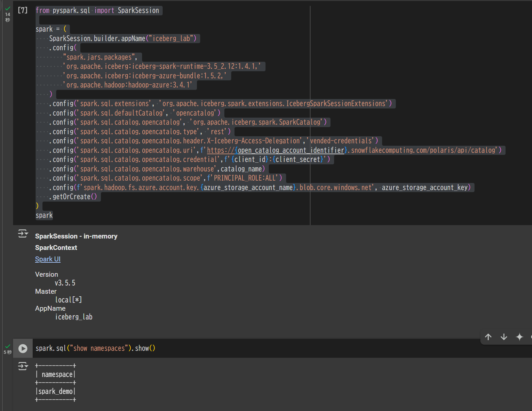Click the success checkmark beside the namespaces cell
This screenshot has height=411, width=532.
(x=8, y=346)
